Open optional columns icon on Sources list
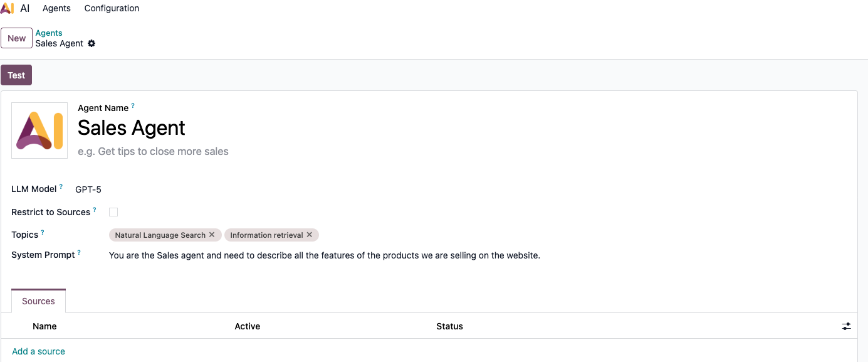The height and width of the screenshot is (362, 868). pyautogui.click(x=846, y=326)
